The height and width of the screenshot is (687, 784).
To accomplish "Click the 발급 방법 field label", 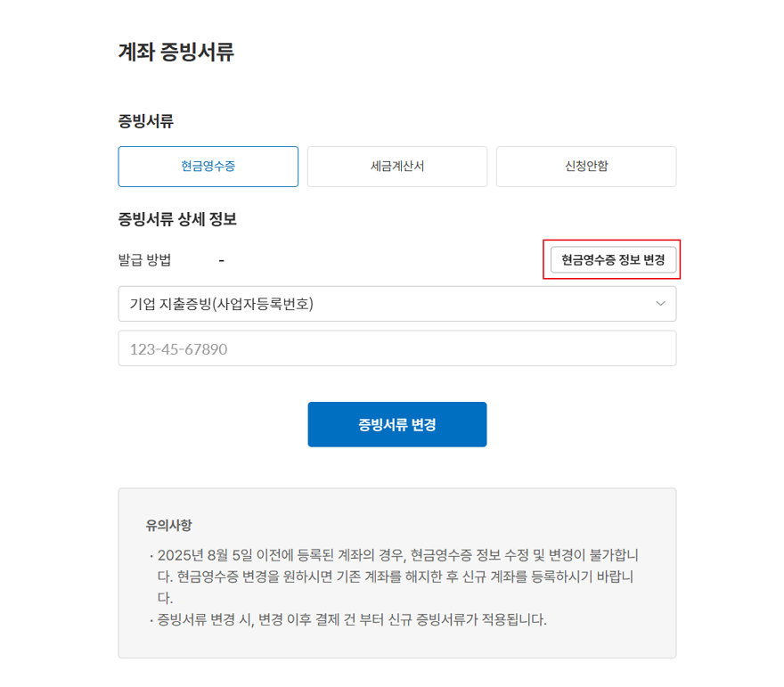I will [x=144, y=260].
